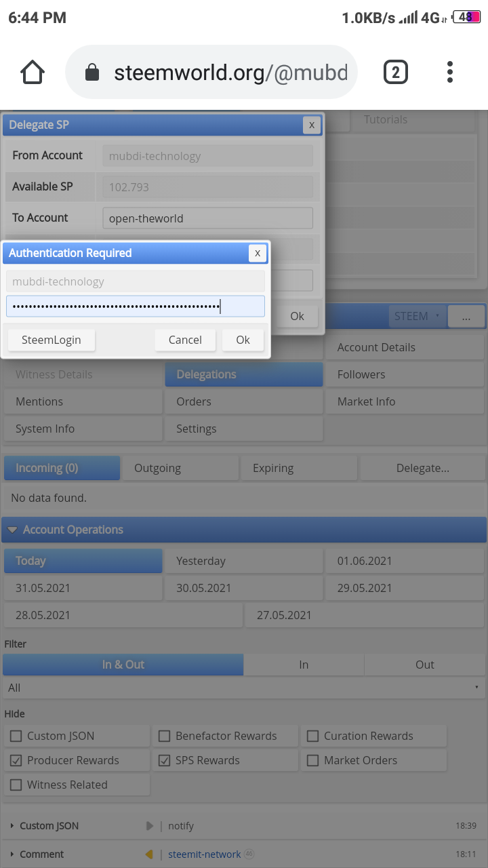Select the 28.05.2021 date tab
The height and width of the screenshot is (868, 488).
[123, 615]
